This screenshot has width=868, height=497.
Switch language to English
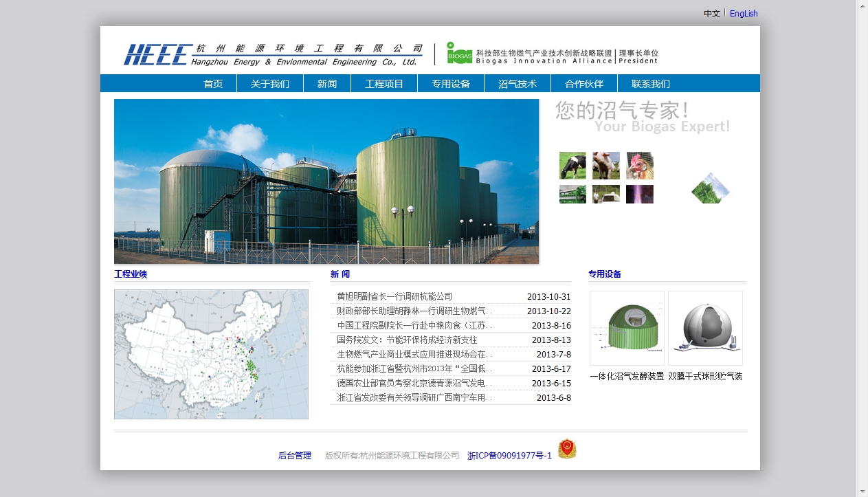(744, 14)
